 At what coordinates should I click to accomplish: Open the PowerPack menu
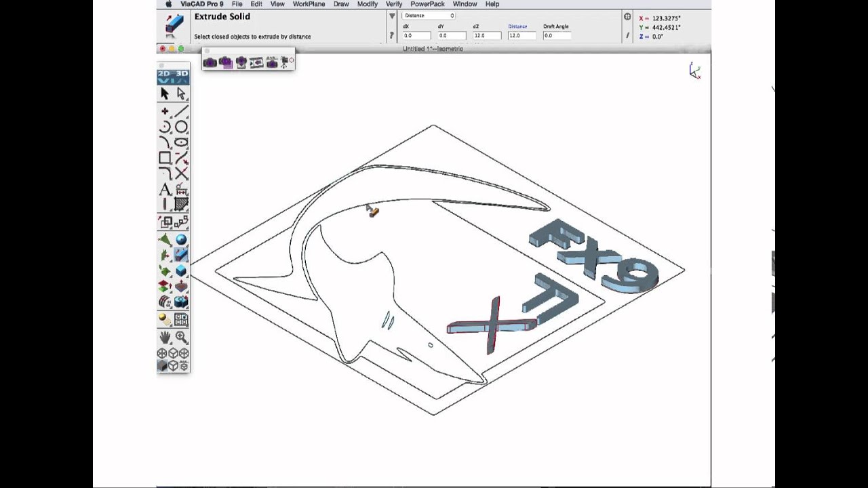[x=427, y=4]
